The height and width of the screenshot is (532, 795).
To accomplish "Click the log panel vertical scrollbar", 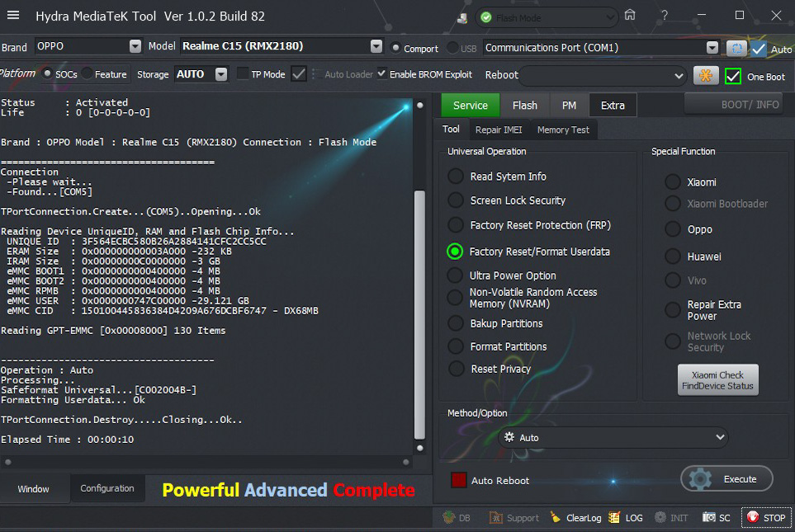I will pos(419,313).
